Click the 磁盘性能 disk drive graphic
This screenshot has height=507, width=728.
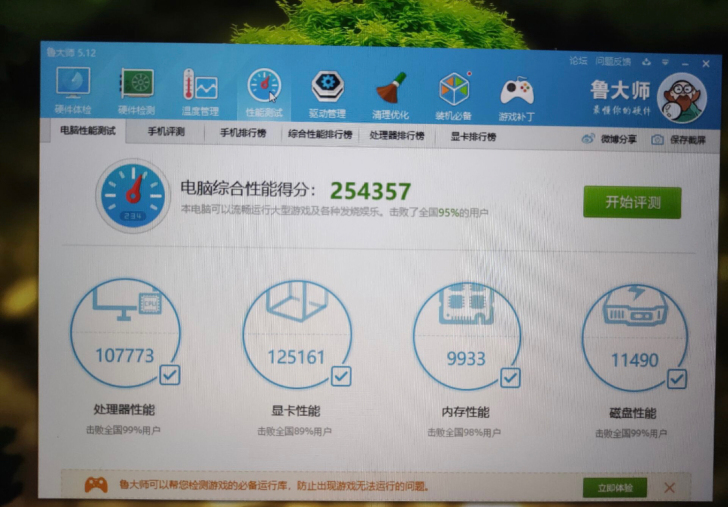[x=635, y=305]
